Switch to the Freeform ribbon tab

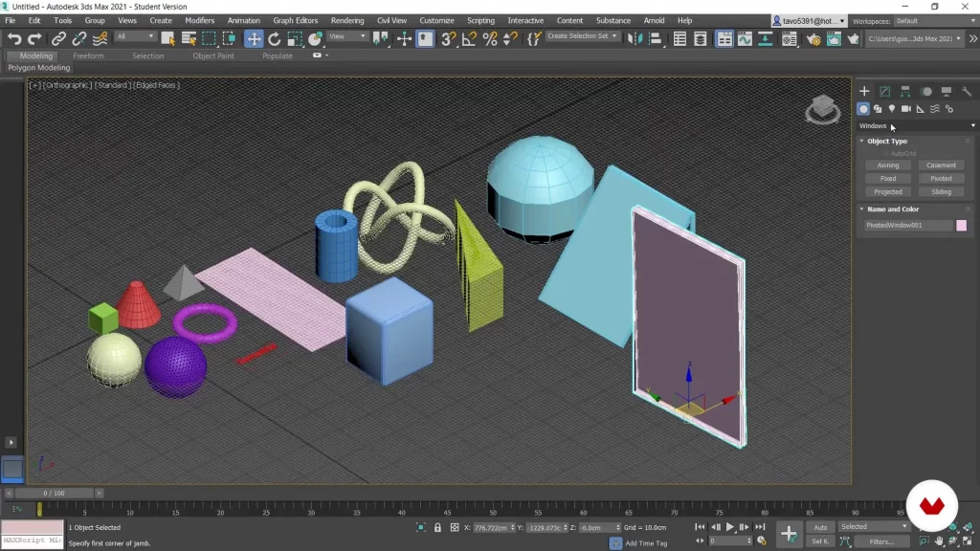click(x=88, y=55)
